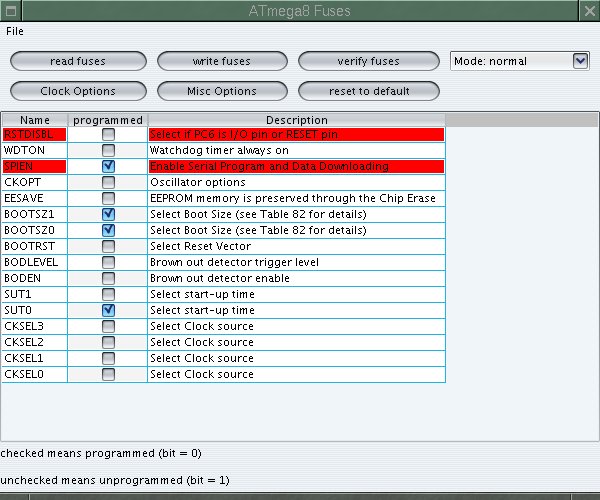Image resolution: width=600 pixels, height=500 pixels.
Task: Click 'Oscillator options' description
Action: [x=297, y=182]
